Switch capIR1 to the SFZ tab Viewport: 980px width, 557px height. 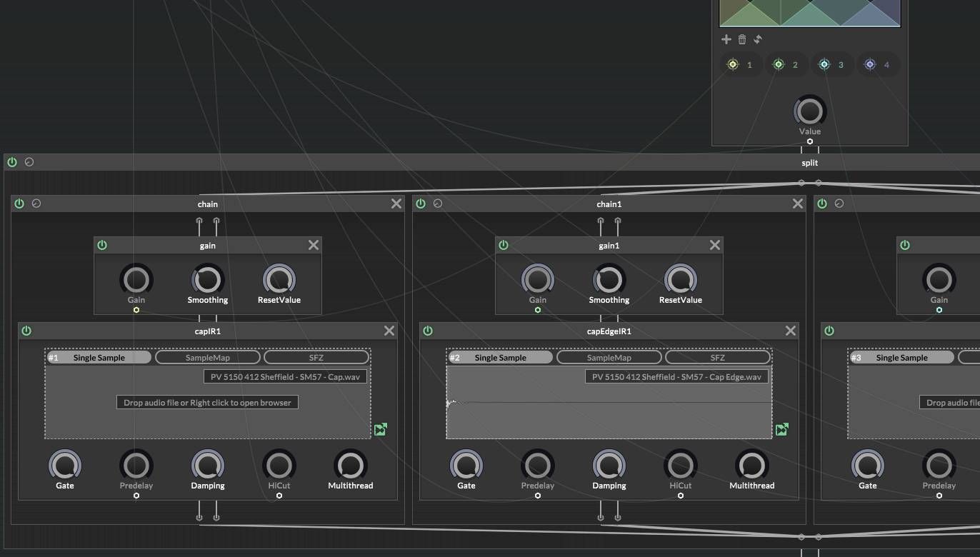[316, 357]
